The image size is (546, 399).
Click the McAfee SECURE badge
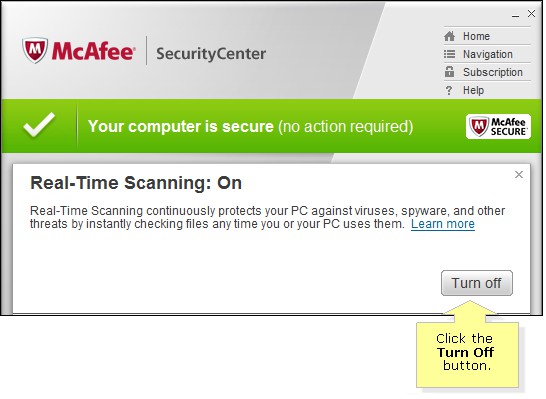498,126
